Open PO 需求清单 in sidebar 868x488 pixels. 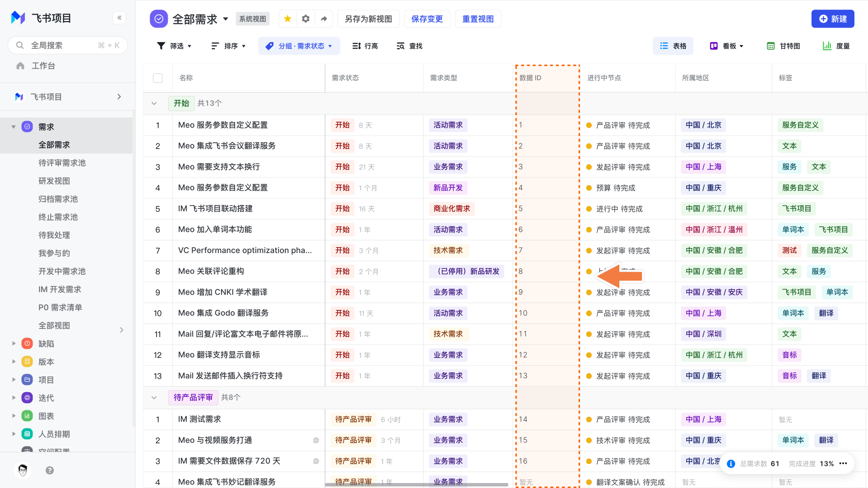[x=60, y=308]
